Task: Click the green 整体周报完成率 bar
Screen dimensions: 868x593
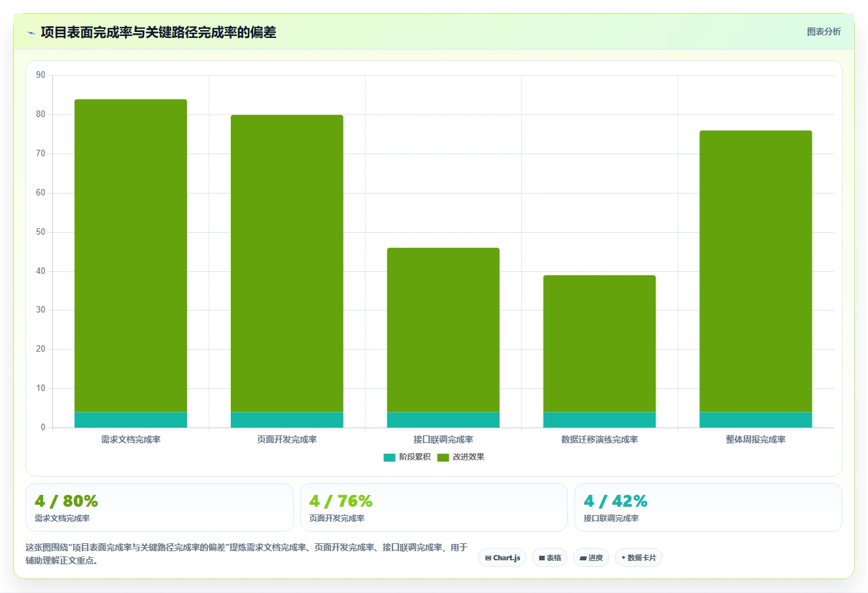Action: click(756, 271)
